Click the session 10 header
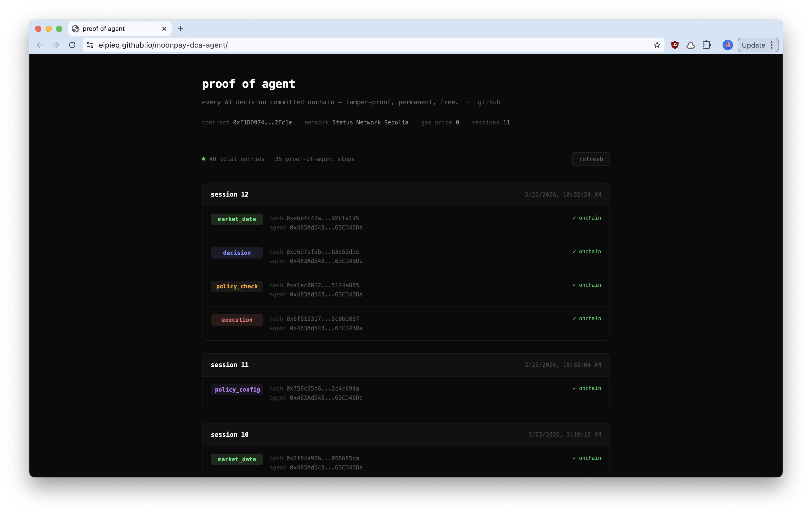The height and width of the screenshot is (516, 812). pyautogui.click(x=406, y=434)
